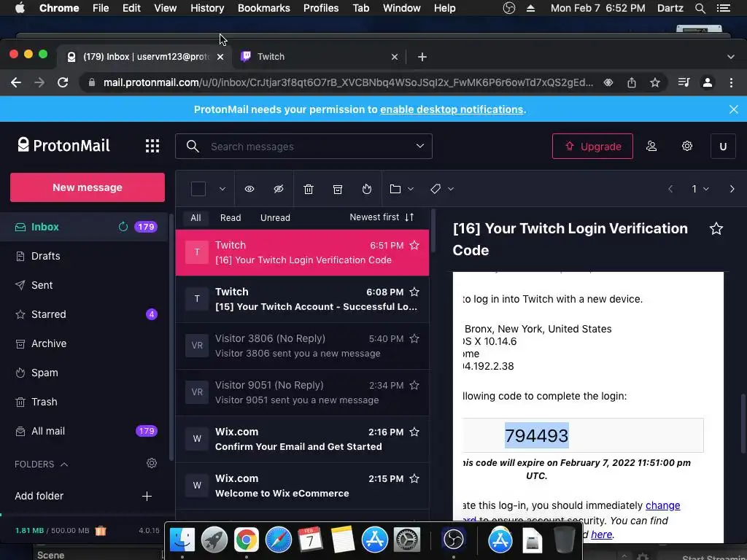The height and width of the screenshot is (560, 747).
Task: Filter by Read messages
Action: coord(231,217)
